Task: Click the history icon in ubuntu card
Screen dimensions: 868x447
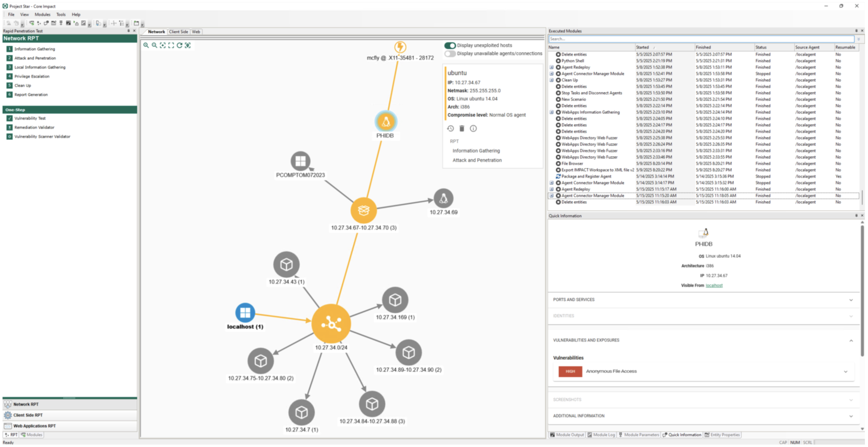Action: coord(451,128)
